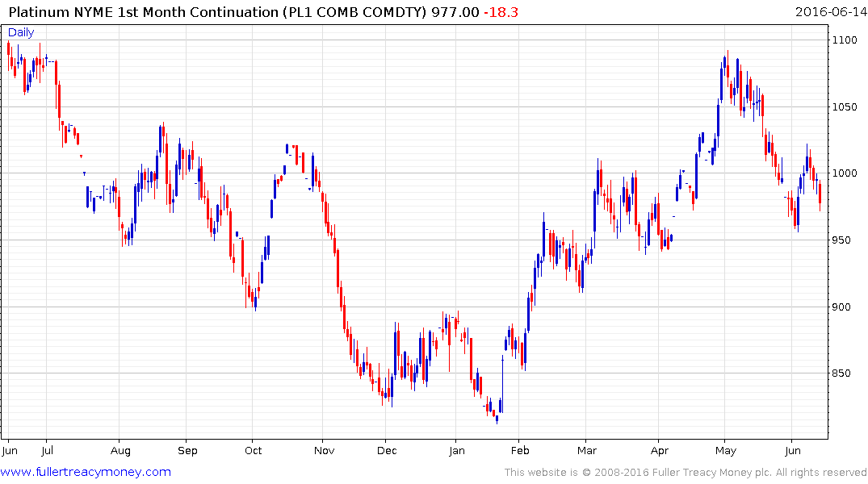868x484 pixels.
Task: Click the Mar month label on the time axis
Action: [x=587, y=450]
